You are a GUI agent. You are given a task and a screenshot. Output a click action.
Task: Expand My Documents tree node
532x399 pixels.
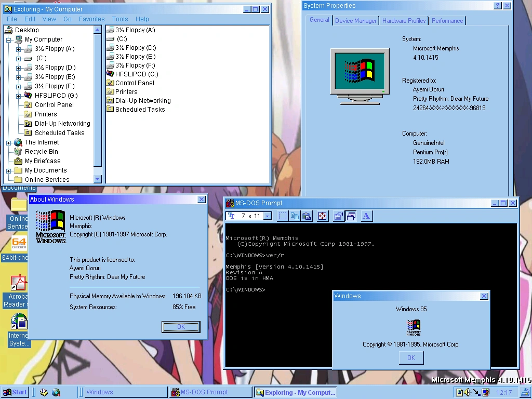[x=8, y=170]
